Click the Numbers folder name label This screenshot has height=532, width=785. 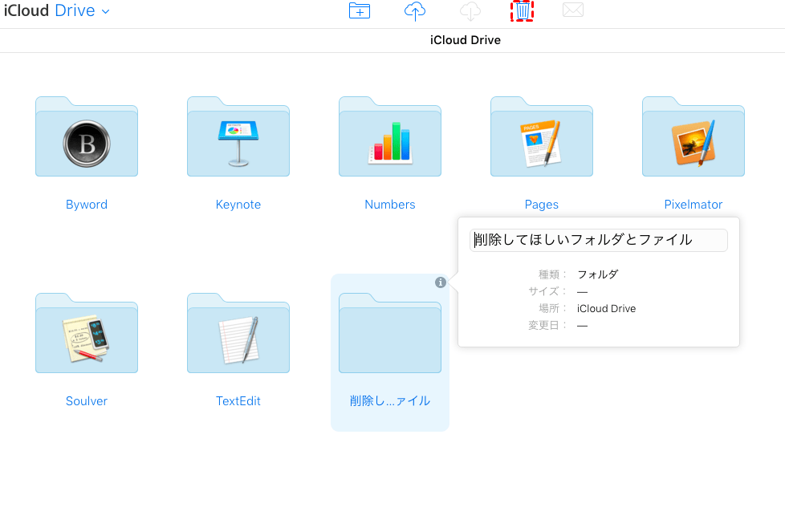pos(390,205)
